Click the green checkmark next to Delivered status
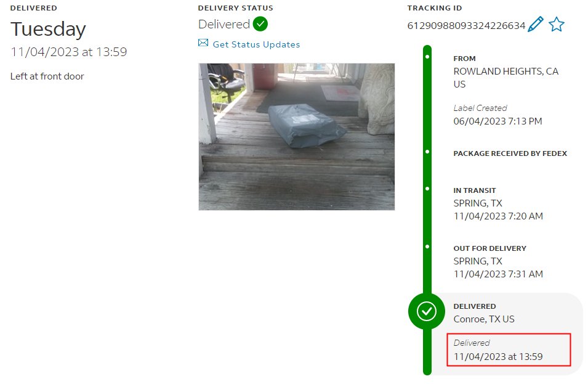The width and height of the screenshot is (588, 384). pyautogui.click(x=260, y=24)
